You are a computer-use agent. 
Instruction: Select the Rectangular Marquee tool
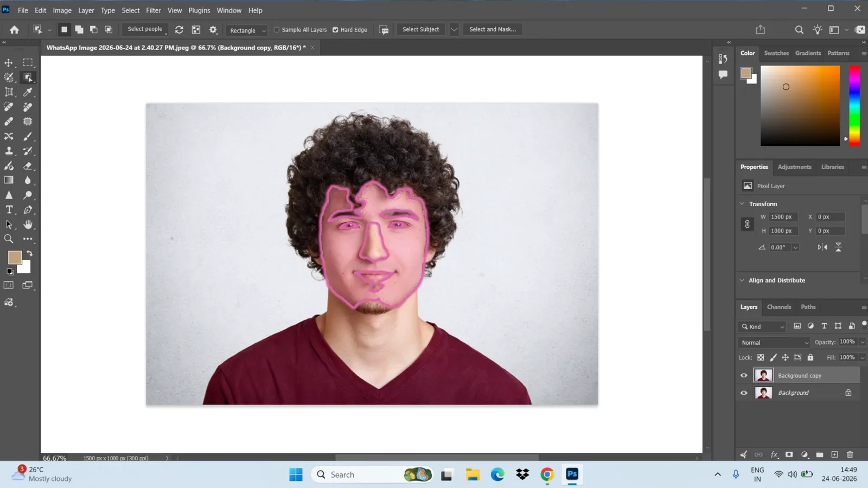28,63
